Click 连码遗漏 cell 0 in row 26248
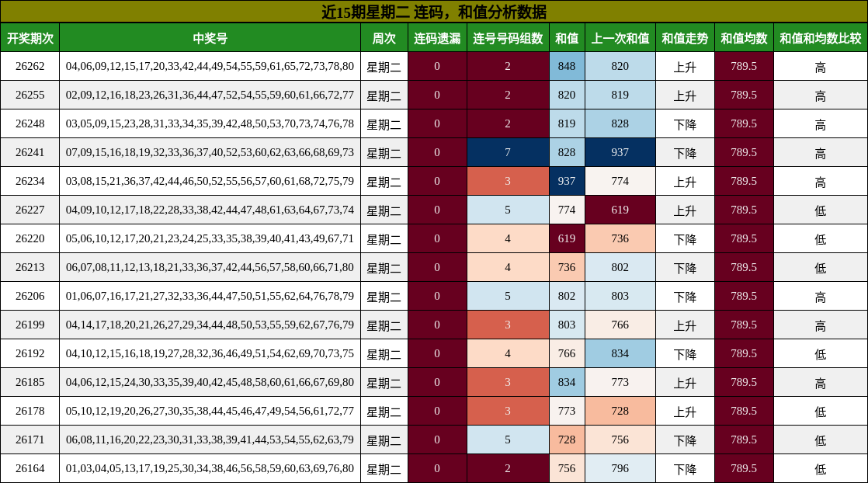This screenshot has height=483, width=868. pyautogui.click(x=437, y=124)
